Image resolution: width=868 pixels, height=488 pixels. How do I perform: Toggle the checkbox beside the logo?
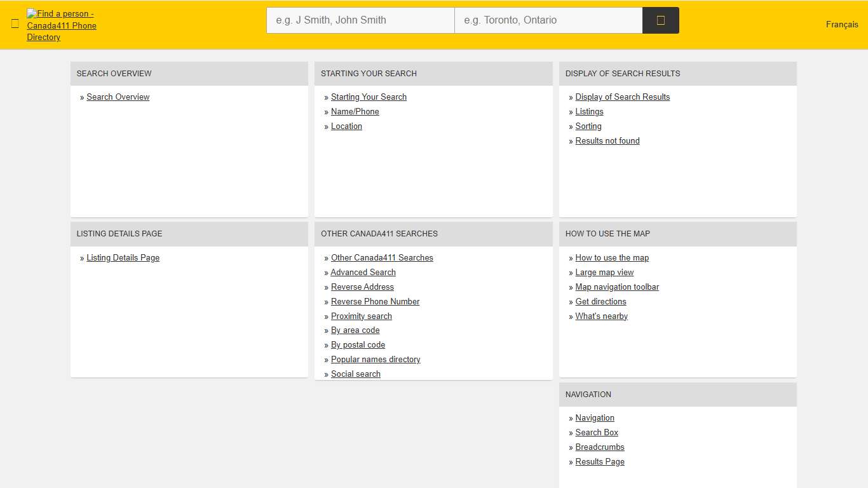click(x=15, y=23)
